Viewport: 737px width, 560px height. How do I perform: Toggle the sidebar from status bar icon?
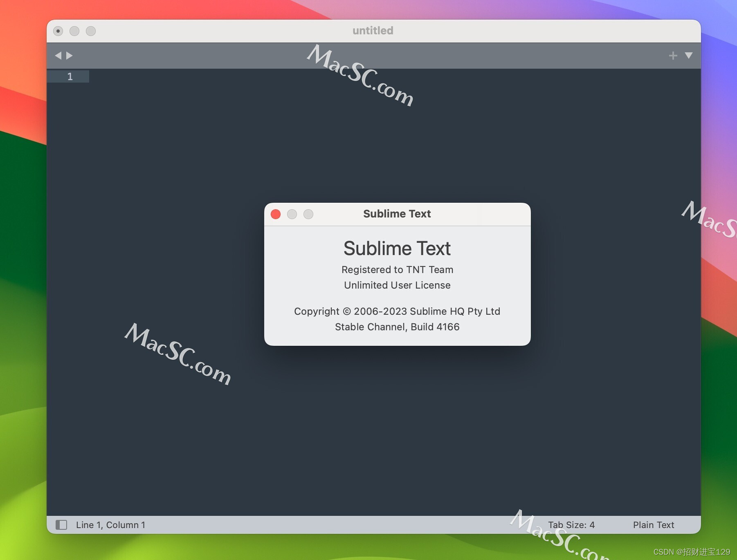tap(61, 525)
